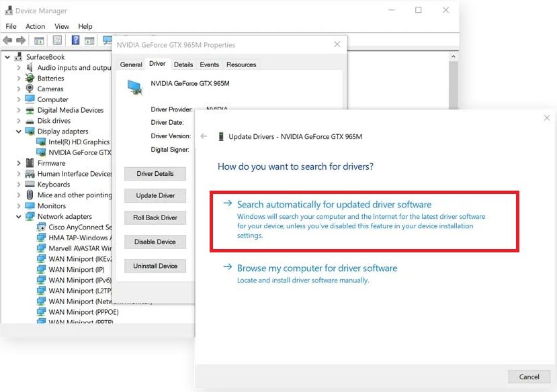The height and width of the screenshot is (392, 557).
Task: Click the Mice and other pointing devices icon
Action: tap(30, 195)
